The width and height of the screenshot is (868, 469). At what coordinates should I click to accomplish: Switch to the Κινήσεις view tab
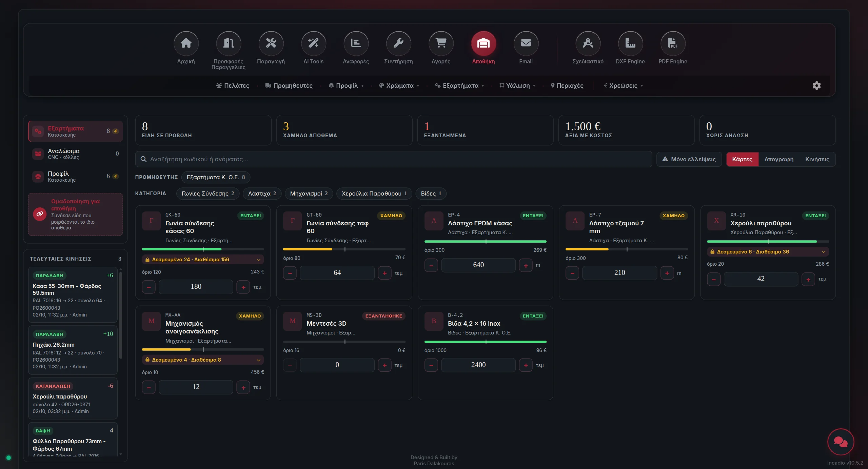pos(817,159)
